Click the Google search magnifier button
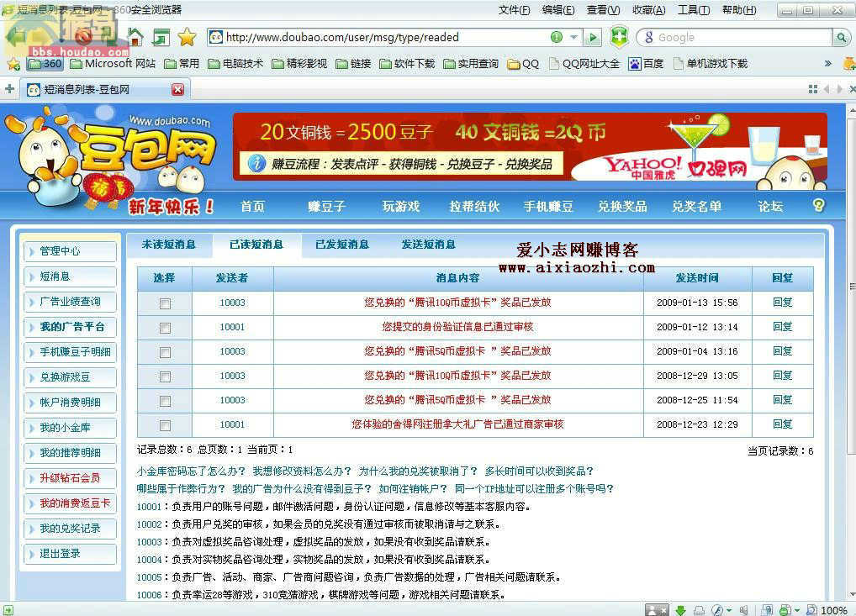 click(x=841, y=37)
